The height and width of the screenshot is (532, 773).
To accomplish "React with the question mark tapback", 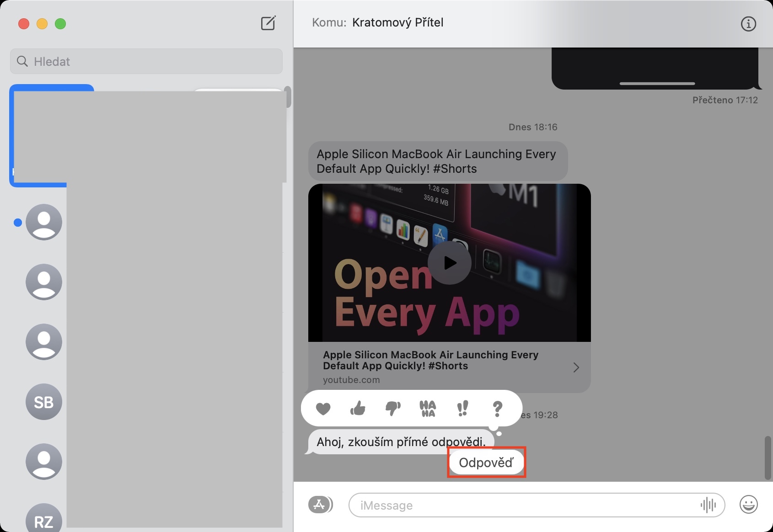I will pyautogui.click(x=497, y=409).
